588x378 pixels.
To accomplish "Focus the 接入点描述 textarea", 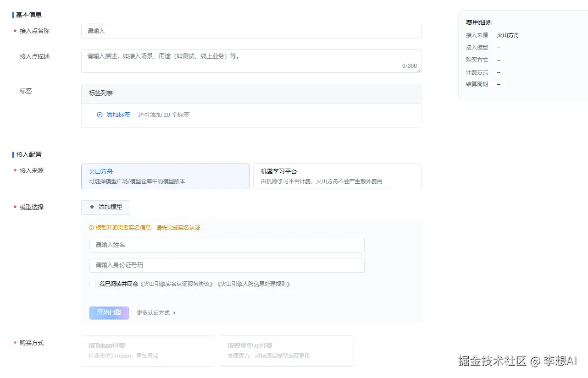I will (251, 61).
